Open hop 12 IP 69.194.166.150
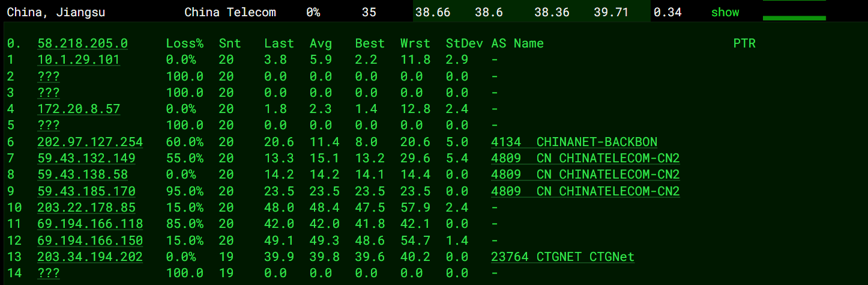 (90, 241)
